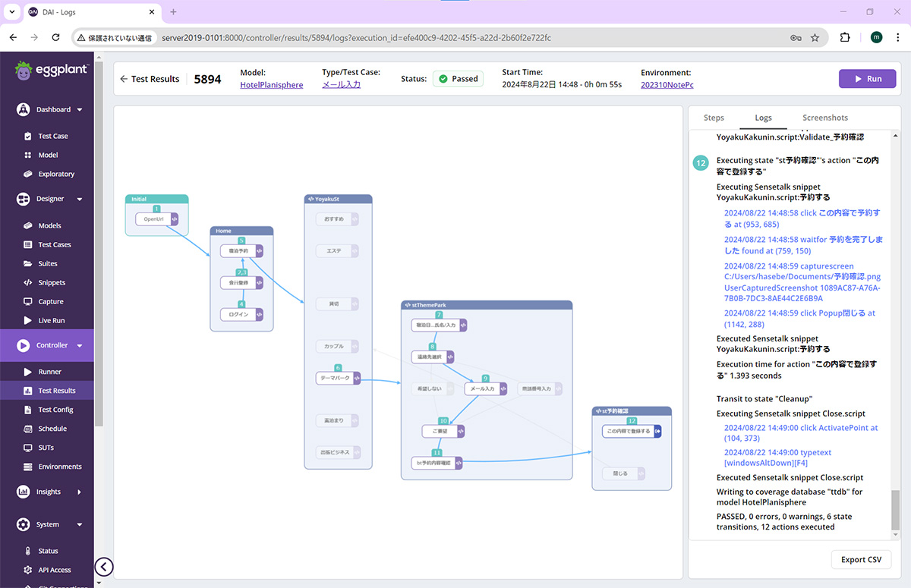Select Test Results in the sidebar

(x=47, y=391)
